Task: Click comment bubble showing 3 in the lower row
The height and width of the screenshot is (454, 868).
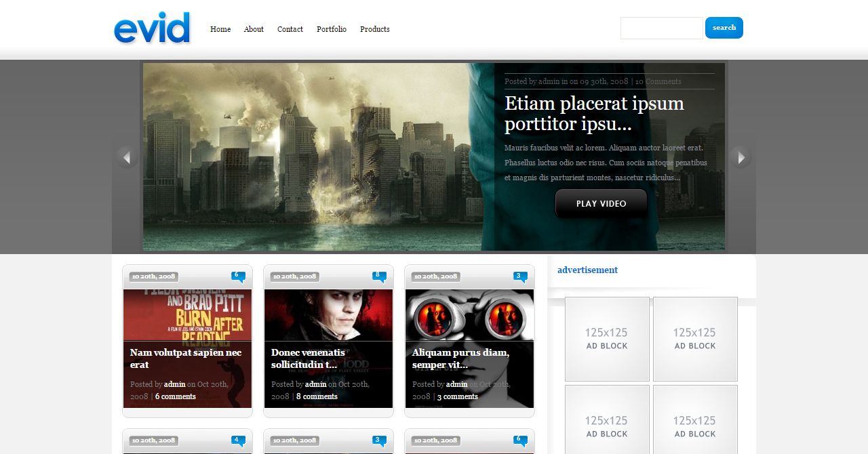Action: click(379, 440)
